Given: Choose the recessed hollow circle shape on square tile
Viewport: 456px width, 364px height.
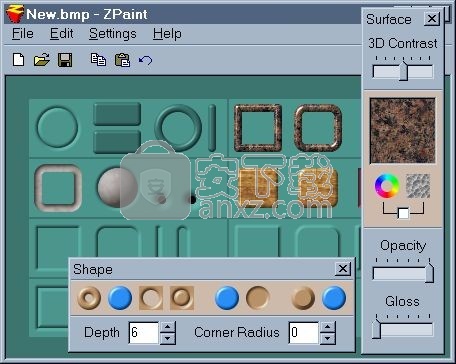Looking at the screenshot, I should pyautogui.click(x=151, y=298).
